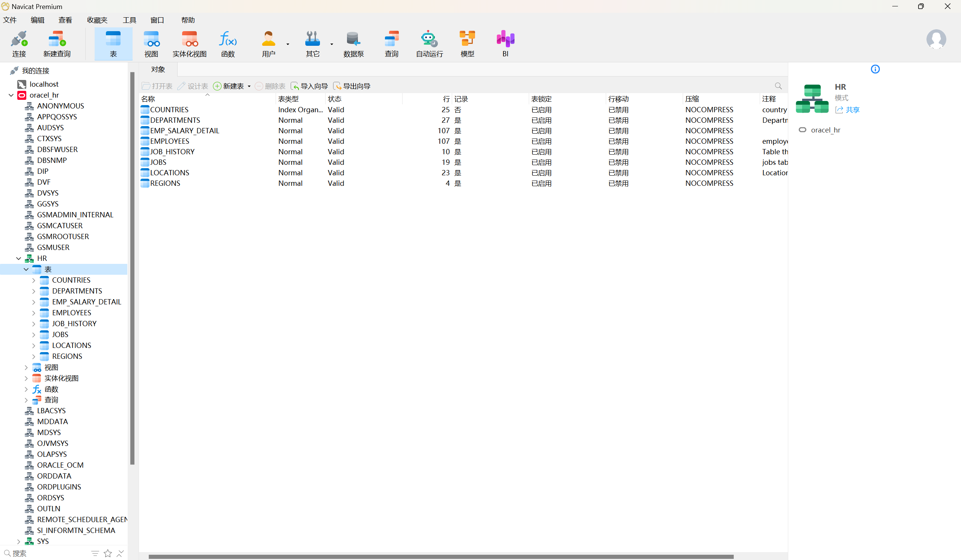Collapse the HR schema node
Screen dimensions: 961x560
click(x=18, y=259)
